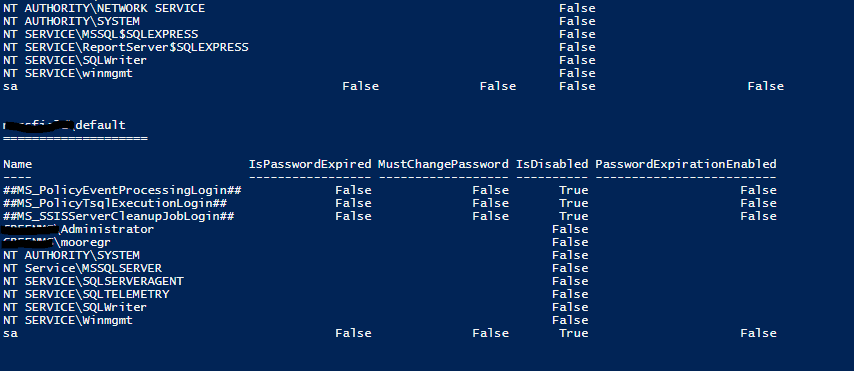Click the IsPasswordExpired column header
This screenshot has height=371, width=854.
[310, 164]
